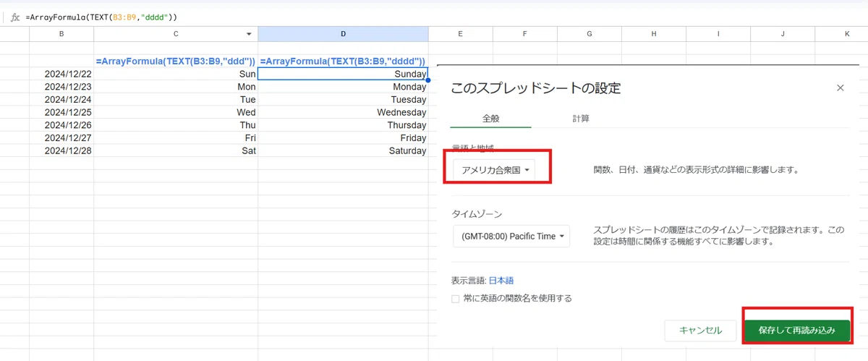Open column C filter dropdown arrow
This screenshot has width=868, height=361.
coord(249,34)
